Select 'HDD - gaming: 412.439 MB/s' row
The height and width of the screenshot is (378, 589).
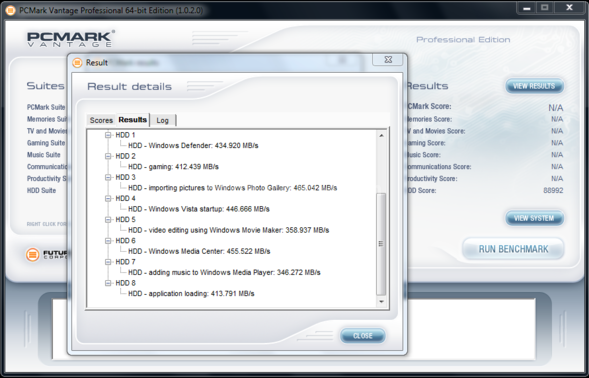173,166
